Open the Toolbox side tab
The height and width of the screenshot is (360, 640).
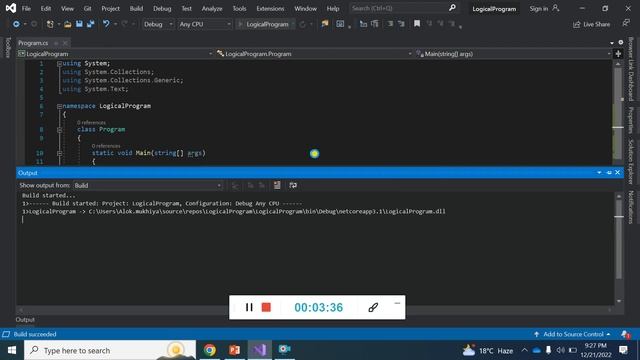click(x=8, y=47)
